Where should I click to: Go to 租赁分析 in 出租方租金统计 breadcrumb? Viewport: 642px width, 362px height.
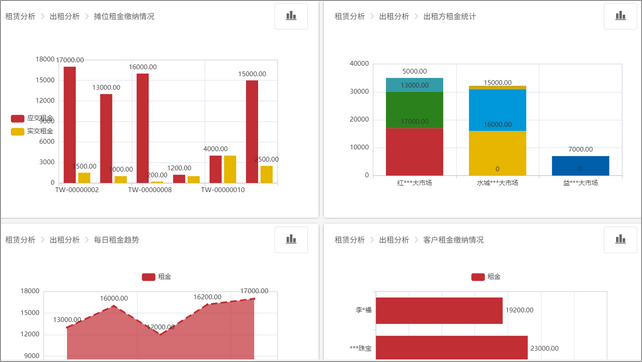point(350,16)
